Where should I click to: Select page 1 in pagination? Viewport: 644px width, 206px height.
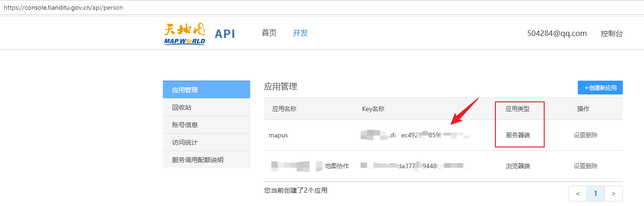click(596, 194)
